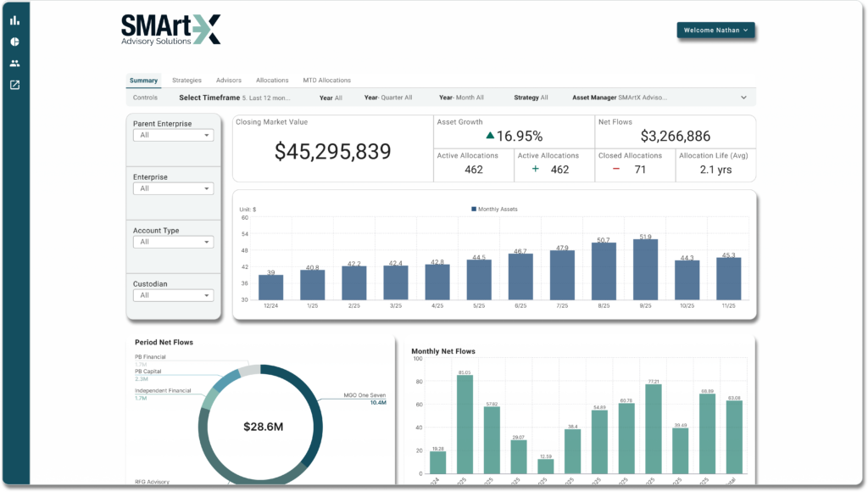Click the 9/25 Monthly Assets bar
This screenshot has width=868, height=492.
point(646,269)
